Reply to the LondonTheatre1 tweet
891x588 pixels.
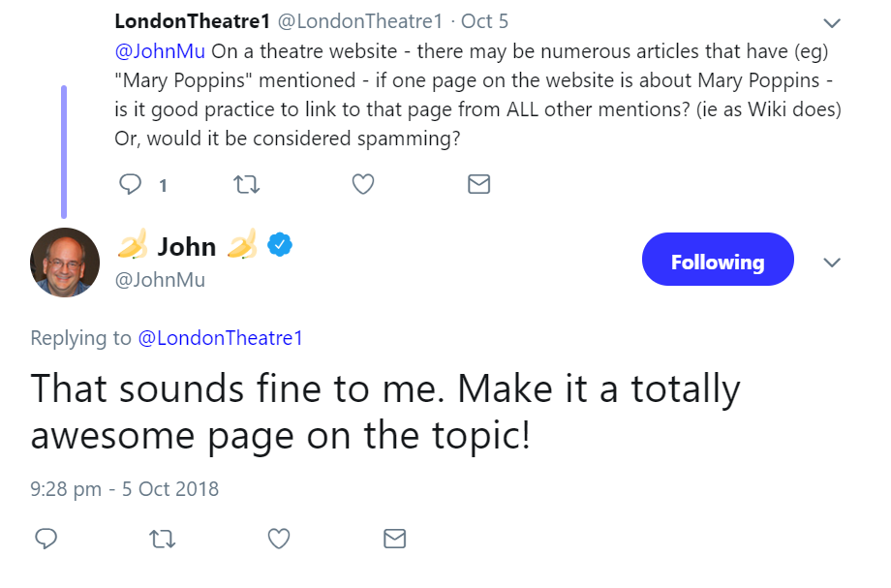point(131,184)
